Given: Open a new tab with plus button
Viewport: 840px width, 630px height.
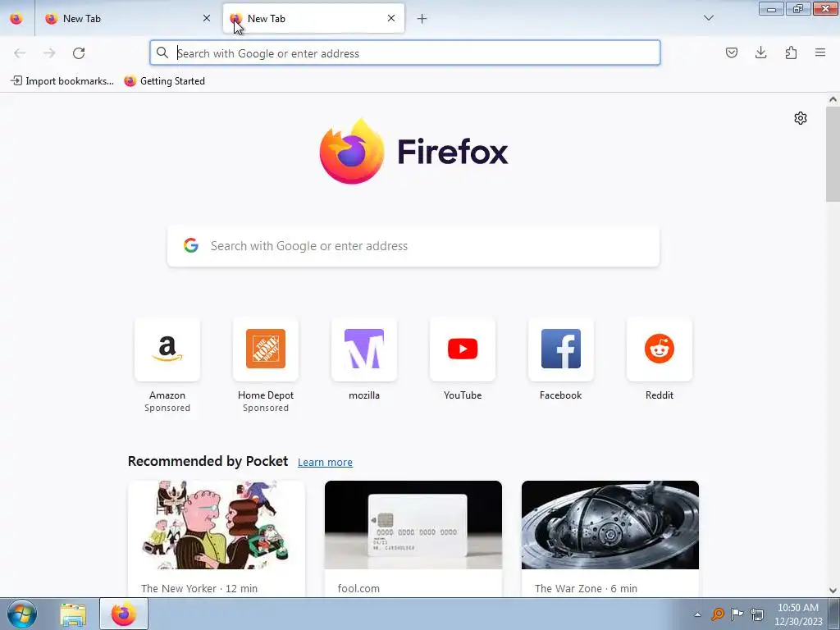Looking at the screenshot, I should [x=422, y=19].
